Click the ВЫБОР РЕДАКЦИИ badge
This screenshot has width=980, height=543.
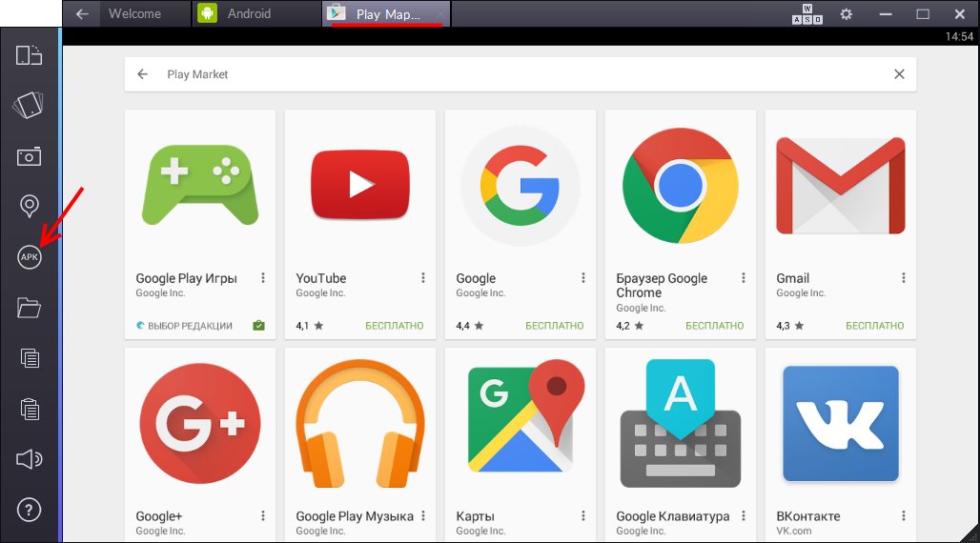[184, 326]
